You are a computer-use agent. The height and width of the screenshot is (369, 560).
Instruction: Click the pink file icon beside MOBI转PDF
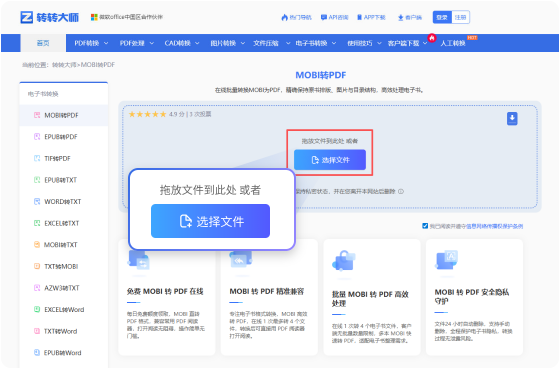(37, 115)
